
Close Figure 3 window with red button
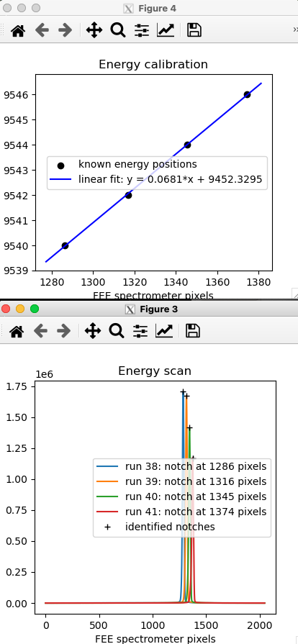point(6,309)
